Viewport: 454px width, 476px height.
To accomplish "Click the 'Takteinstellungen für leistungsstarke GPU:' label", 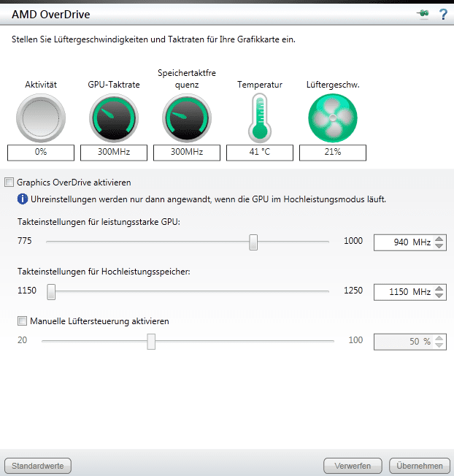I will (x=99, y=222).
